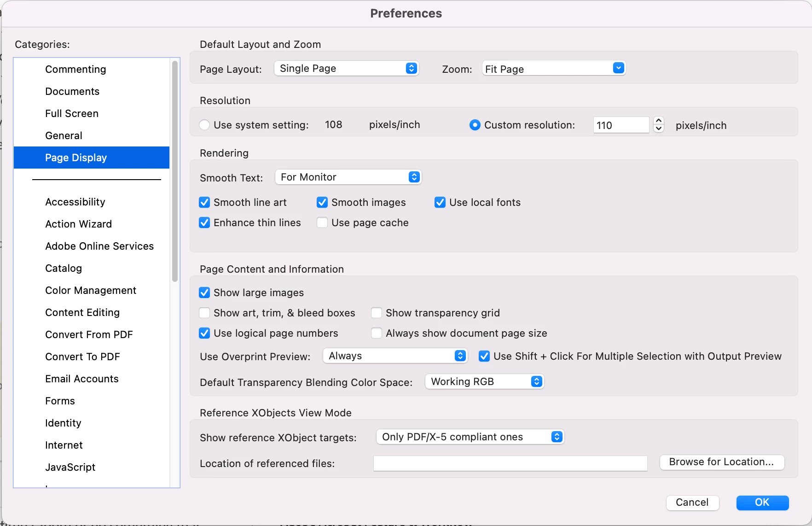
Task: Select Color Management category
Action: tap(92, 290)
